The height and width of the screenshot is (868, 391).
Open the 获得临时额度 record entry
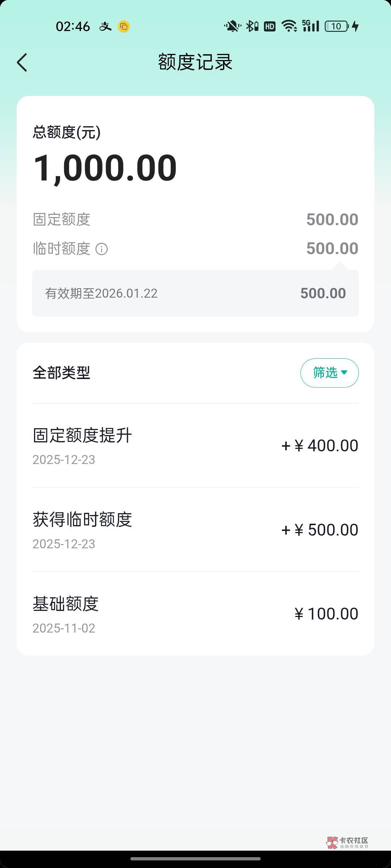[x=195, y=530]
